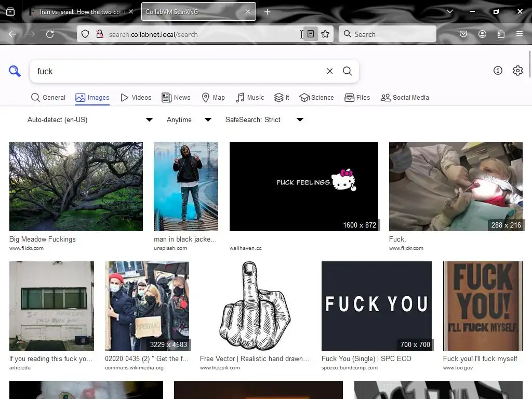Click the browser address bar
Image resolution: width=532 pixels, height=399 pixels.
pos(204,34)
